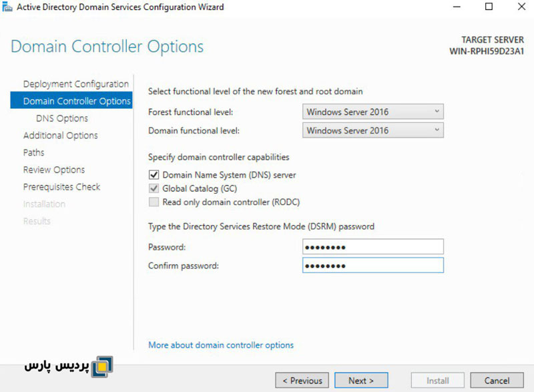Click the Install button
Viewport: 534px width, 392px height.
[x=438, y=381]
